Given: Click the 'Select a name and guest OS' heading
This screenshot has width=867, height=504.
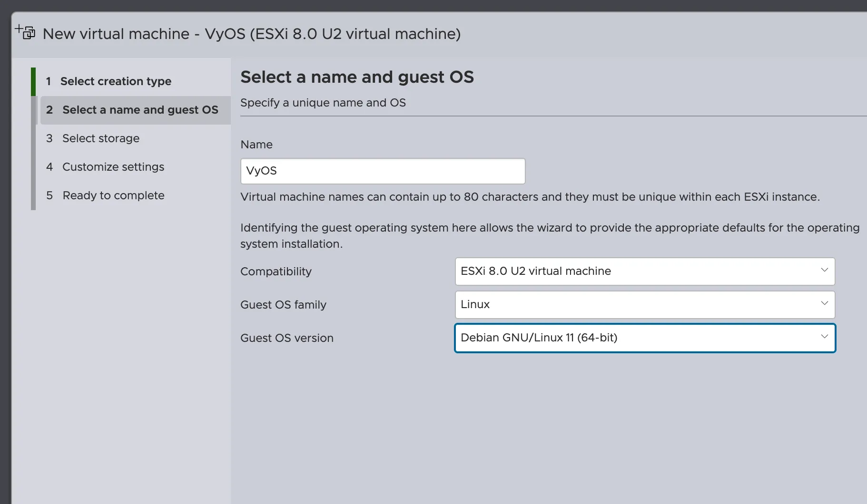Looking at the screenshot, I should [x=357, y=77].
